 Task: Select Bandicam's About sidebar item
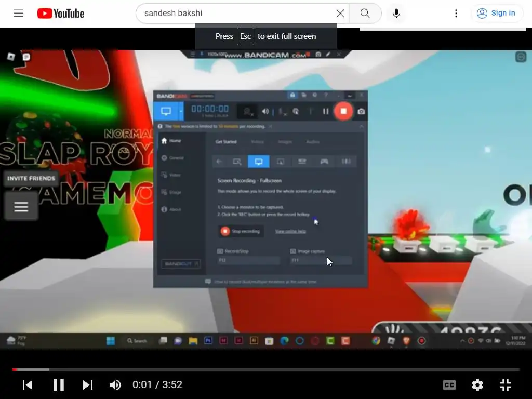pyautogui.click(x=171, y=209)
